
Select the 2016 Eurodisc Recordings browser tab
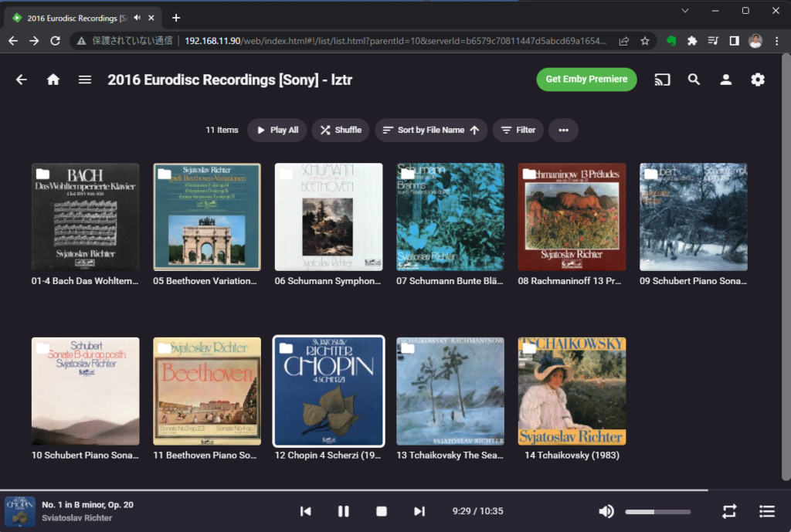click(73, 18)
